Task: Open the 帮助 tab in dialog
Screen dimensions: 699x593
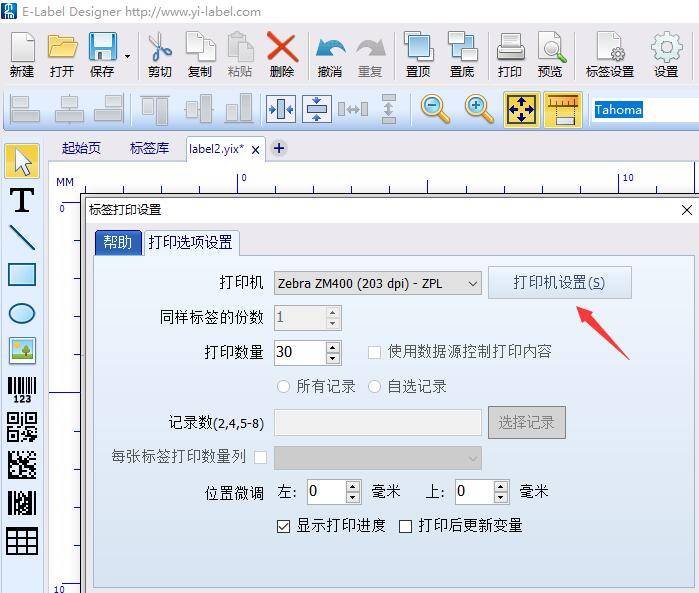Action: [118, 243]
